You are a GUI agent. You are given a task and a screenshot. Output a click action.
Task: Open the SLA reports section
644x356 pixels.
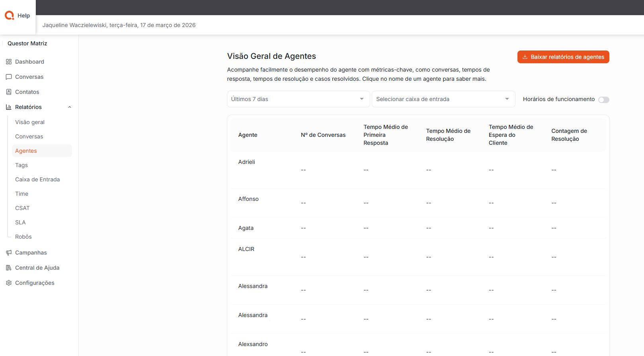pos(20,222)
